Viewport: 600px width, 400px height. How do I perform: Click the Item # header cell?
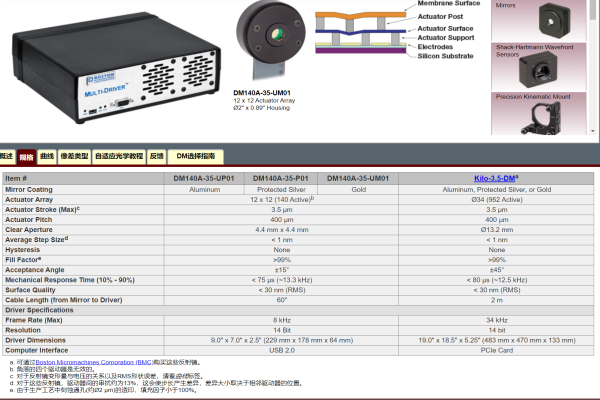[x=83, y=178]
